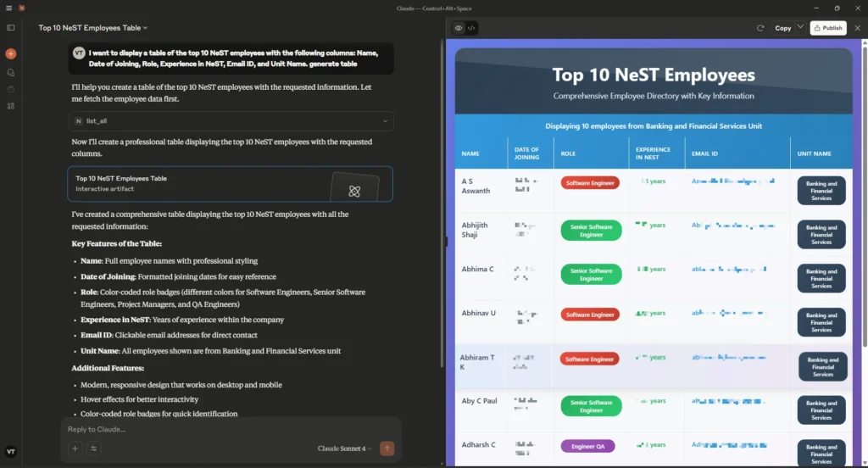
Task: Start a new chat with plus icon
Action: (10, 53)
